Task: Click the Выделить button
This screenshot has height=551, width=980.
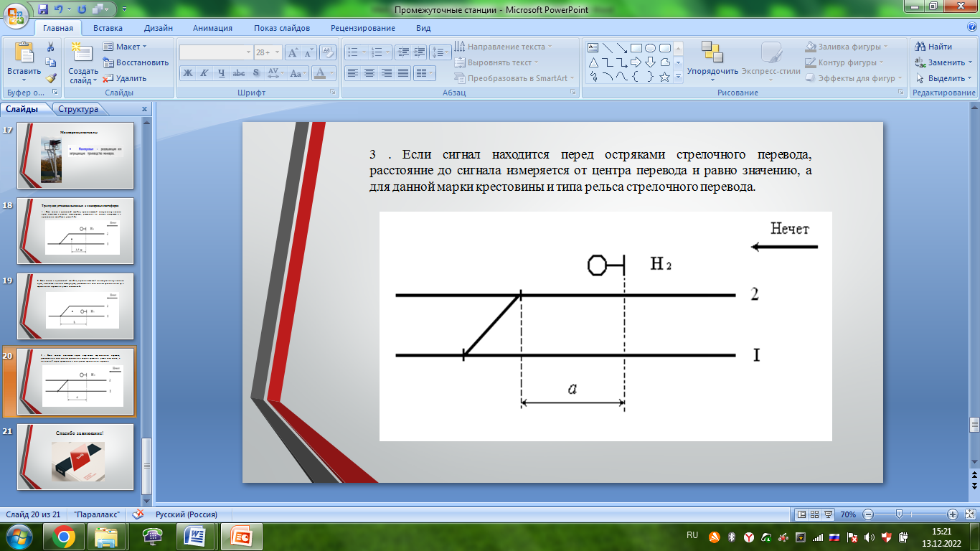Action: [x=943, y=78]
